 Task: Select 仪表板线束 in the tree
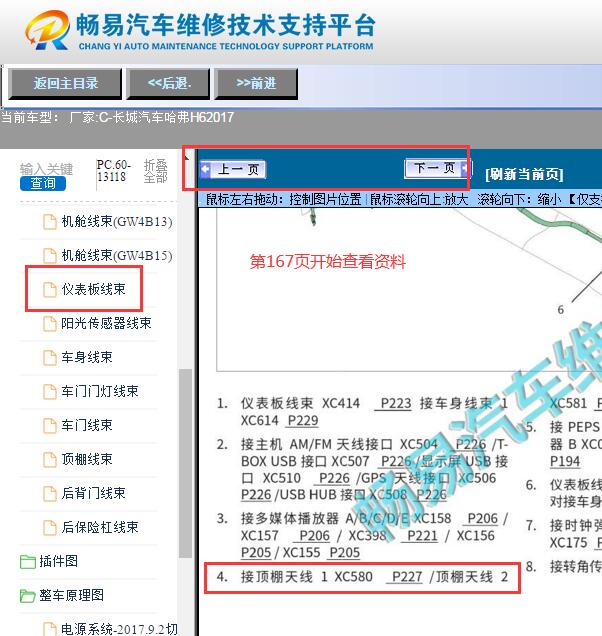click(93, 289)
